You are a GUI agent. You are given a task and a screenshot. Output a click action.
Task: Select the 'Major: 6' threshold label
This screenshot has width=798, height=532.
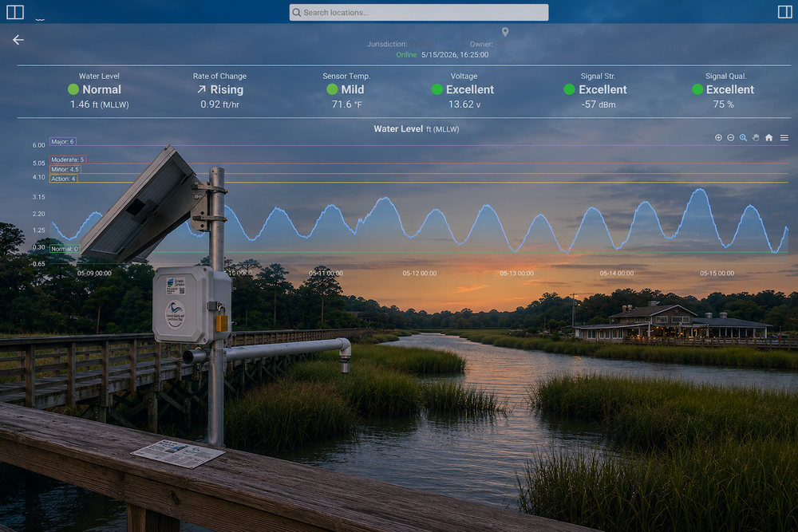[62, 142]
